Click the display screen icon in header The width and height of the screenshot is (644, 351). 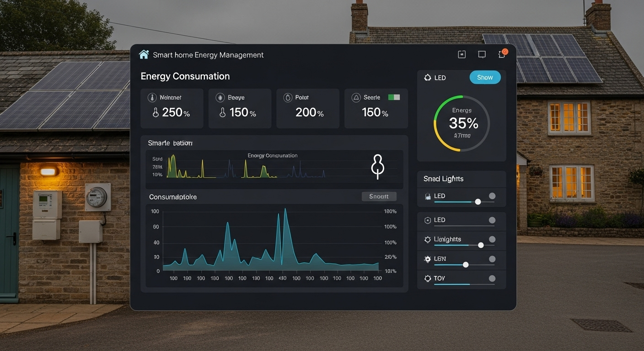point(482,54)
